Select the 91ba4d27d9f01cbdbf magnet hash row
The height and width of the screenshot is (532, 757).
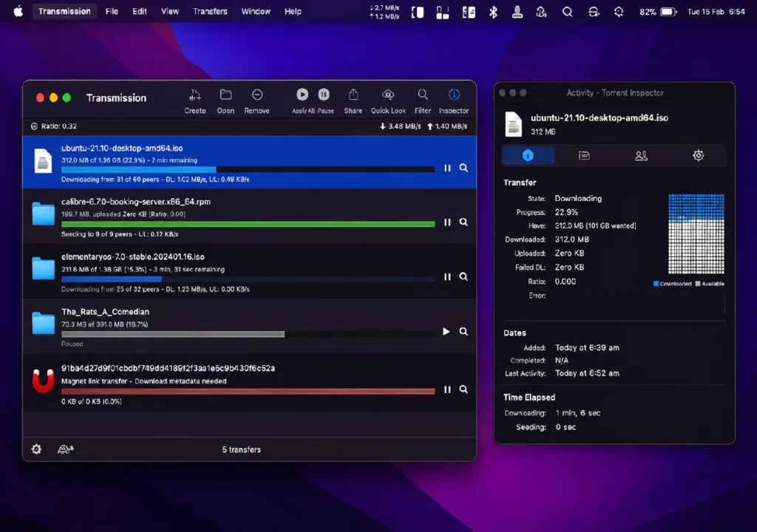click(249, 383)
